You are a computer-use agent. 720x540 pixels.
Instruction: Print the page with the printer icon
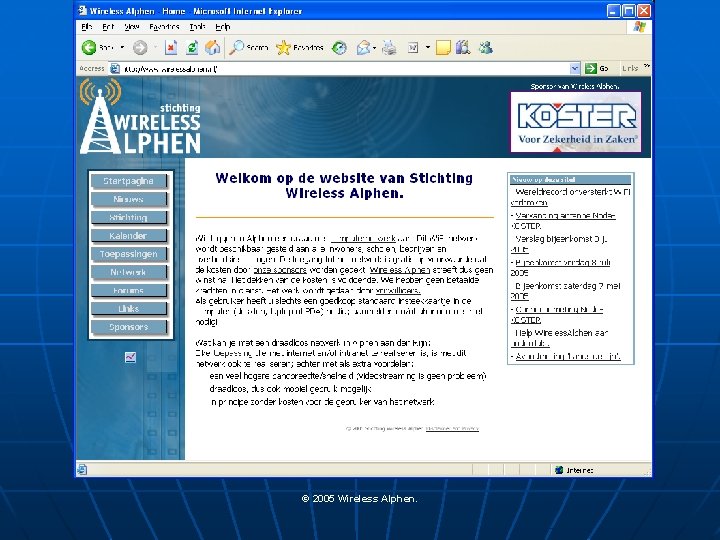click(x=389, y=47)
